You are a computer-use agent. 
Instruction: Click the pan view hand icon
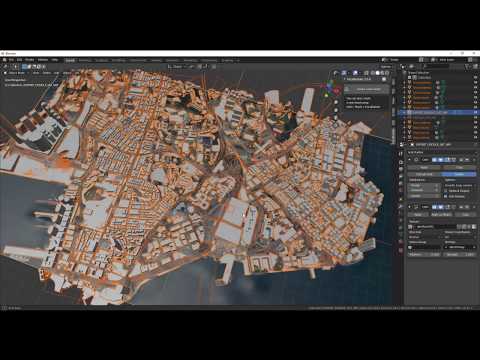[336, 110]
